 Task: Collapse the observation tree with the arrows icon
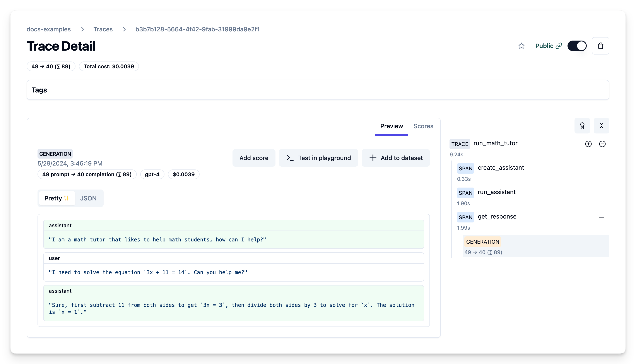point(602,126)
